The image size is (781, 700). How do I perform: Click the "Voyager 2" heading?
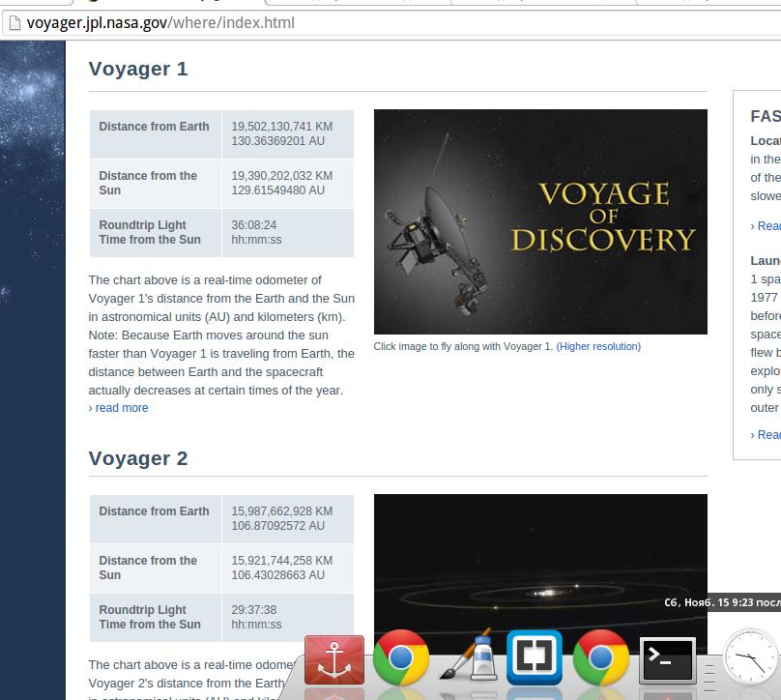pos(138,458)
